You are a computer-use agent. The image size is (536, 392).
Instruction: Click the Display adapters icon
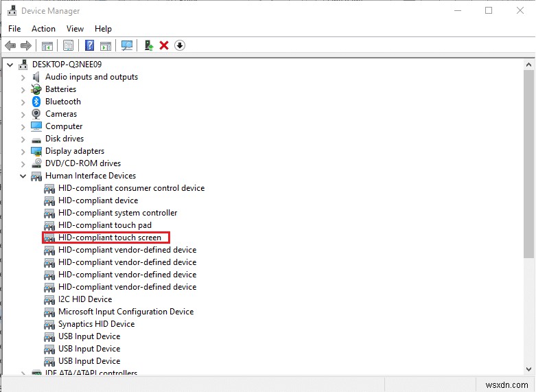[x=36, y=151]
